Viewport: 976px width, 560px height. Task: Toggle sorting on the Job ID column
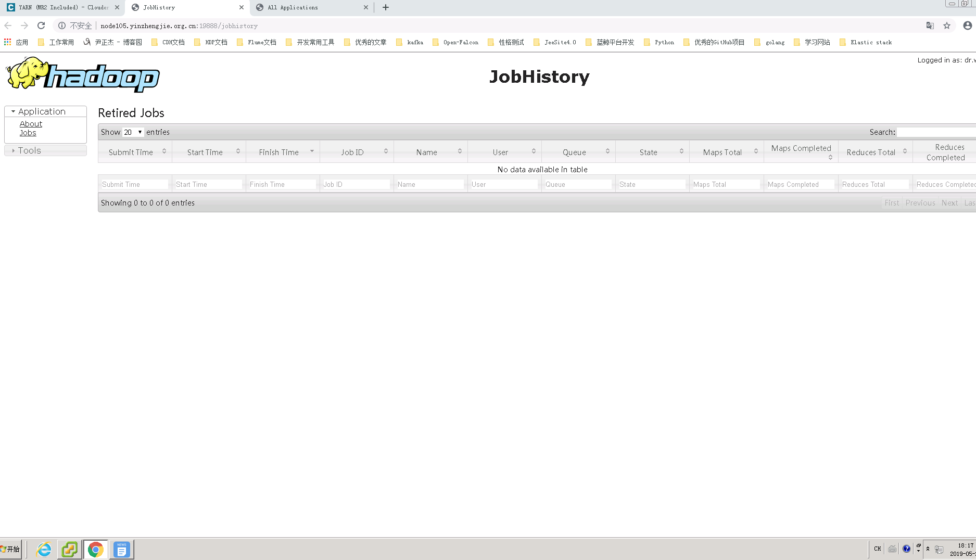tap(352, 152)
